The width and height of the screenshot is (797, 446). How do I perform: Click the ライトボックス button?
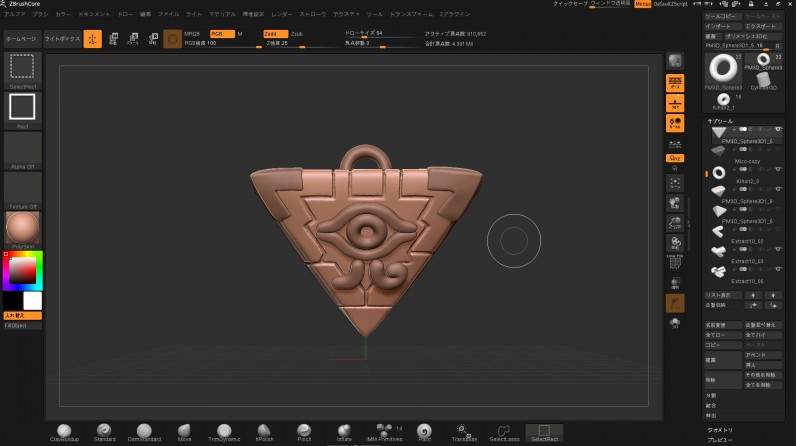tap(63, 38)
